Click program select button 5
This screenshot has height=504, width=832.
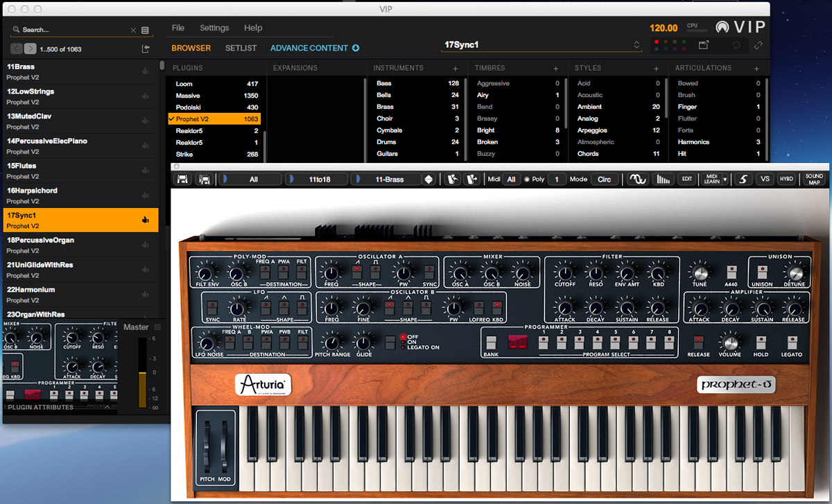(x=616, y=342)
